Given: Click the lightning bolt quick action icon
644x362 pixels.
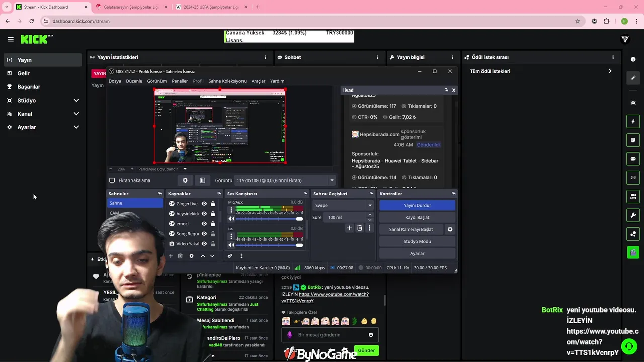Looking at the screenshot, I should (633, 121).
